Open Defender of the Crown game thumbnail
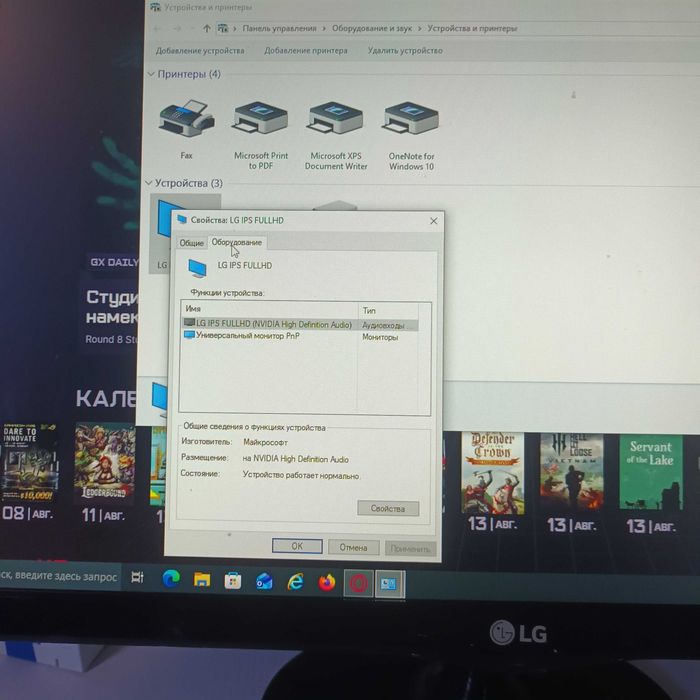700x700 pixels. (492, 472)
